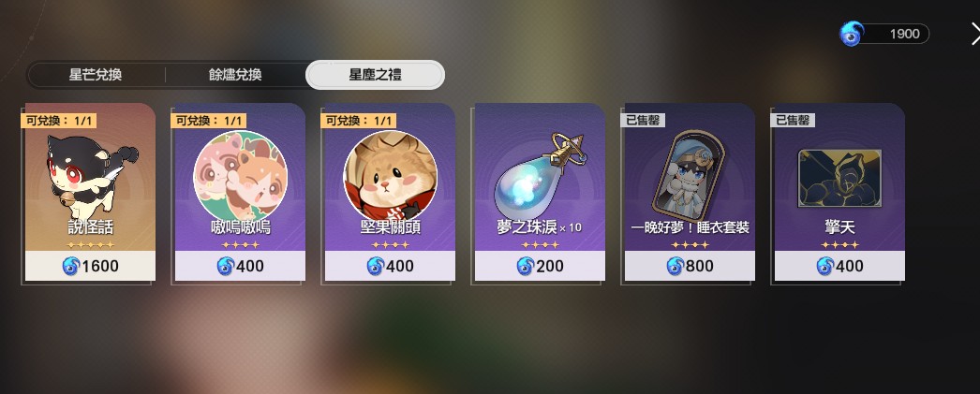The width and height of the screenshot is (980, 394).
Task: Pick the 堅果關頭 hamster avatar icon
Action: 391,175
